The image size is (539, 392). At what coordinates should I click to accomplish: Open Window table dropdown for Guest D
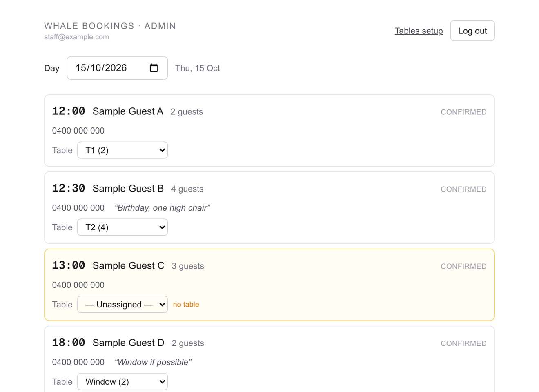click(122, 382)
